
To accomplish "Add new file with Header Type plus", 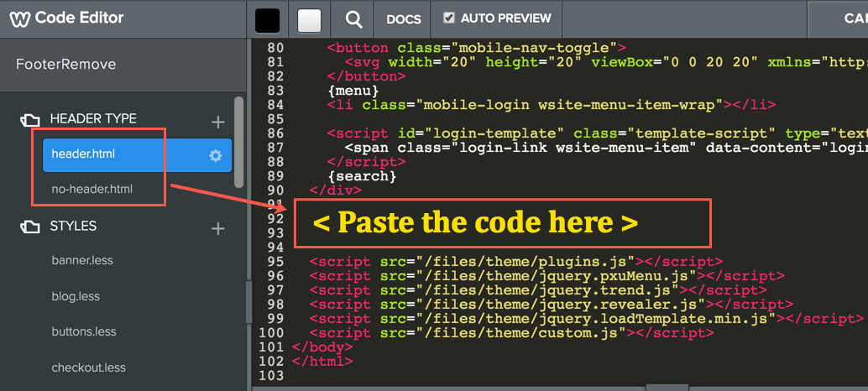I will pyautogui.click(x=218, y=122).
